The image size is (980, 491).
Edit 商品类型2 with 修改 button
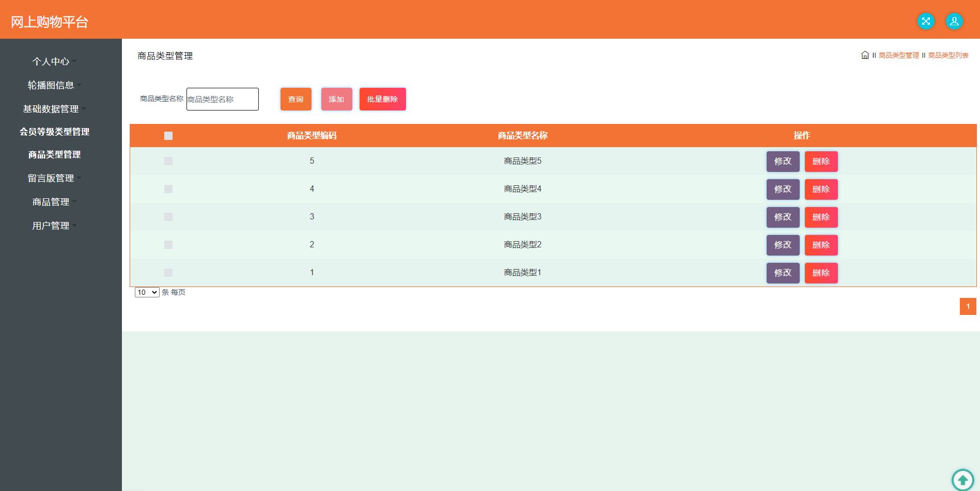pyautogui.click(x=783, y=245)
